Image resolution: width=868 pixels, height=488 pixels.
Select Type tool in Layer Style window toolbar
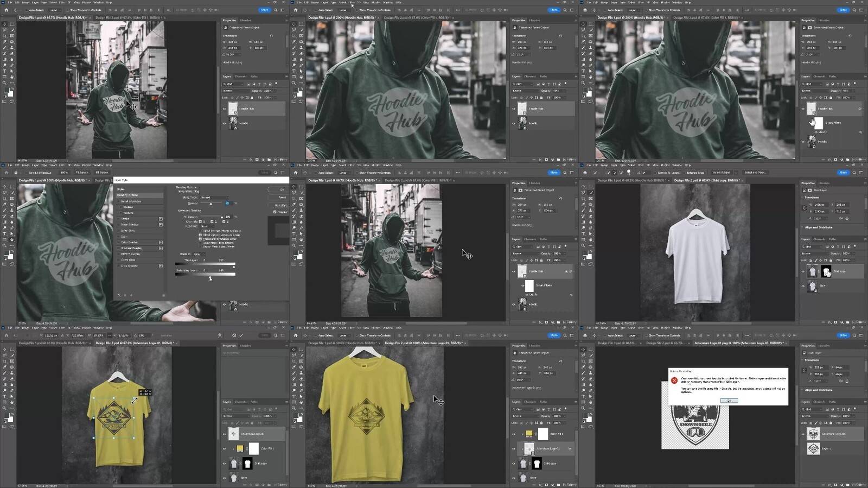[4, 233]
